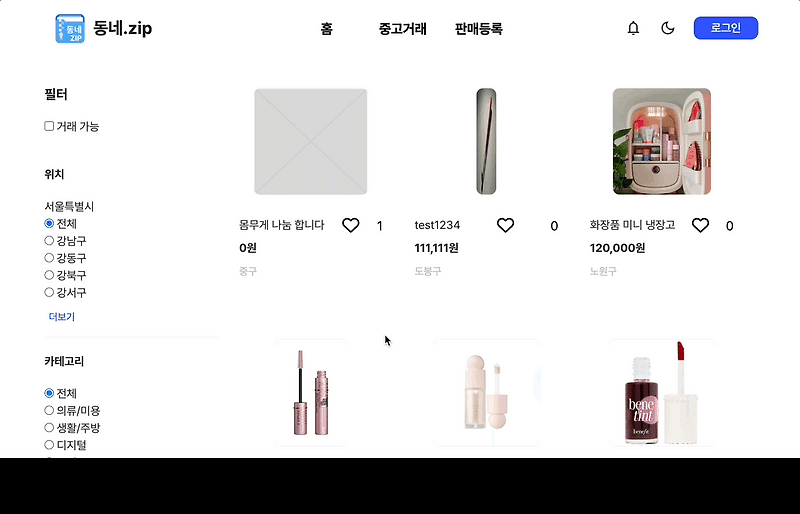800x514 pixels.
Task: Navigate to 판매등록 page
Action: coord(479,29)
